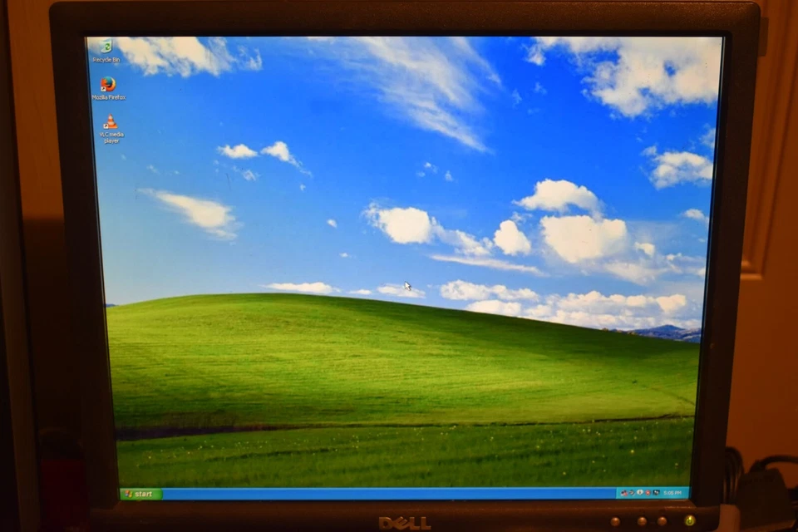Click the clock showing 5:05 PM
The height and width of the screenshot is (532, 798).
[x=672, y=493]
